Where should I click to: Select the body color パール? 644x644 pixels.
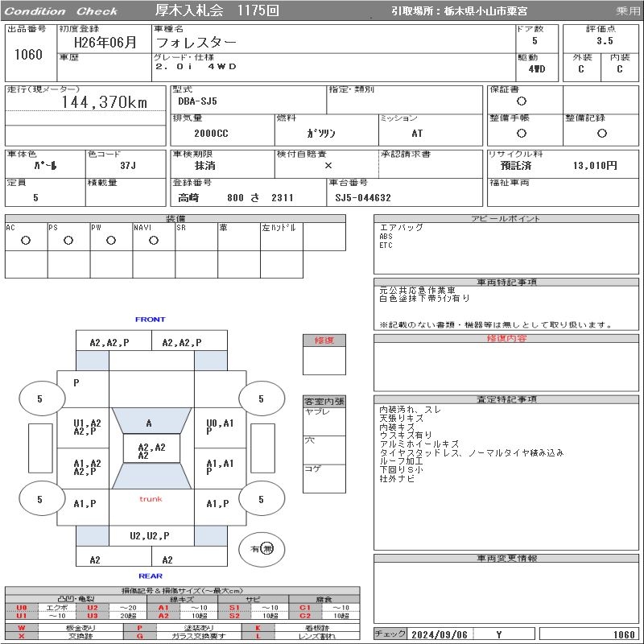coord(45,166)
